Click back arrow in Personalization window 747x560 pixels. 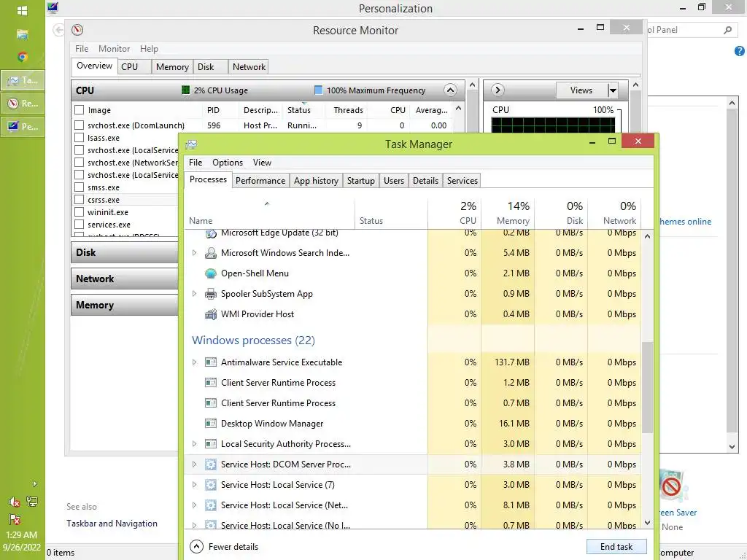[x=58, y=30]
